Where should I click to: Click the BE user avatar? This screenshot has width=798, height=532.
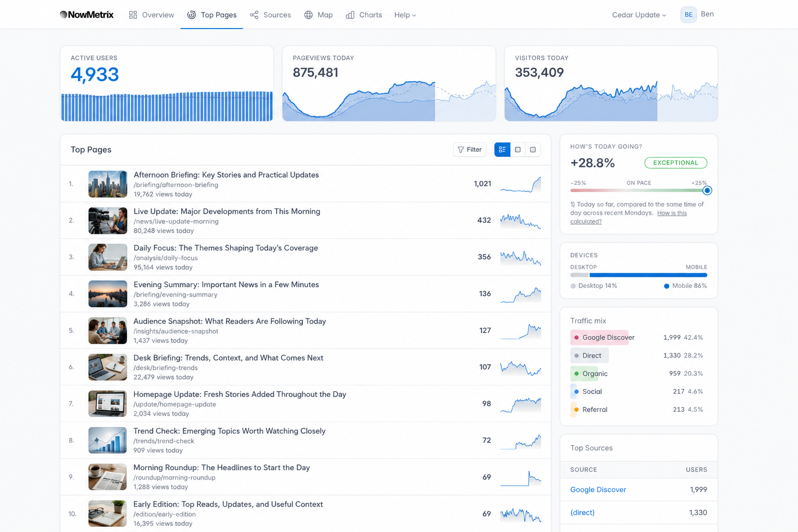click(688, 15)
